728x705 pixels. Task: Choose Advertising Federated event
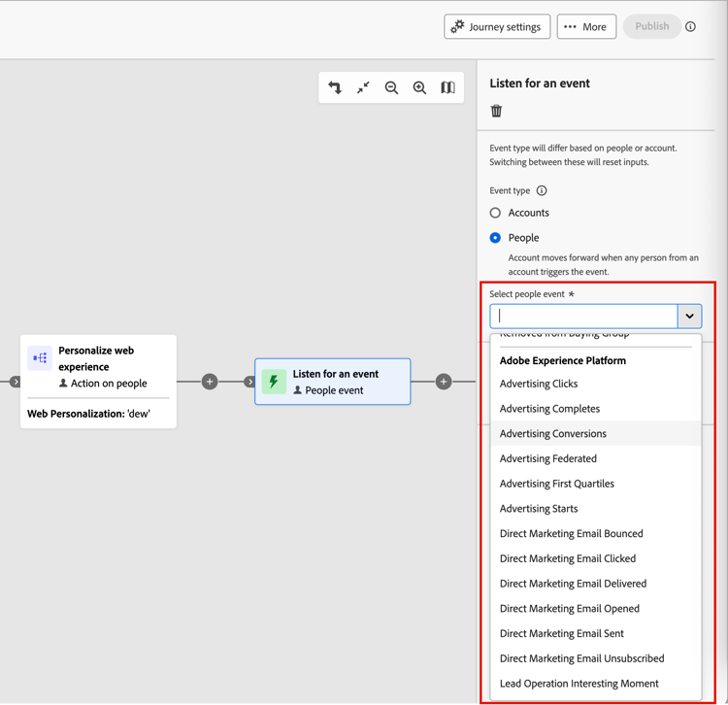click(596, 458)
